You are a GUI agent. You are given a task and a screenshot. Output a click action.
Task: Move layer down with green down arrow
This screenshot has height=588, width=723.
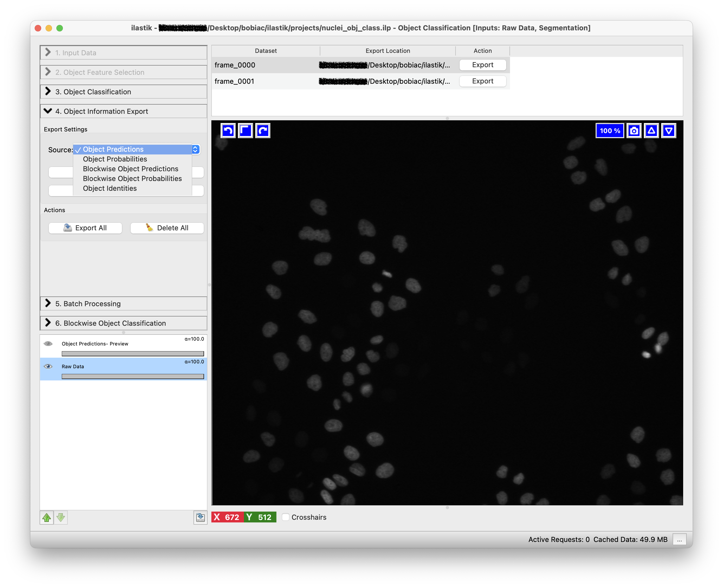[61, 517]
